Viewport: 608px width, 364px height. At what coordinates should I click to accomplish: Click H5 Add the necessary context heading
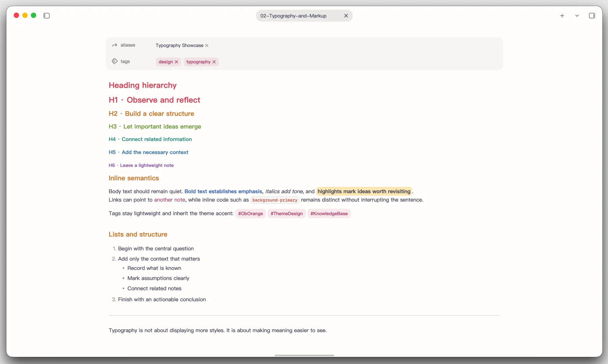(x=148, y=152)
